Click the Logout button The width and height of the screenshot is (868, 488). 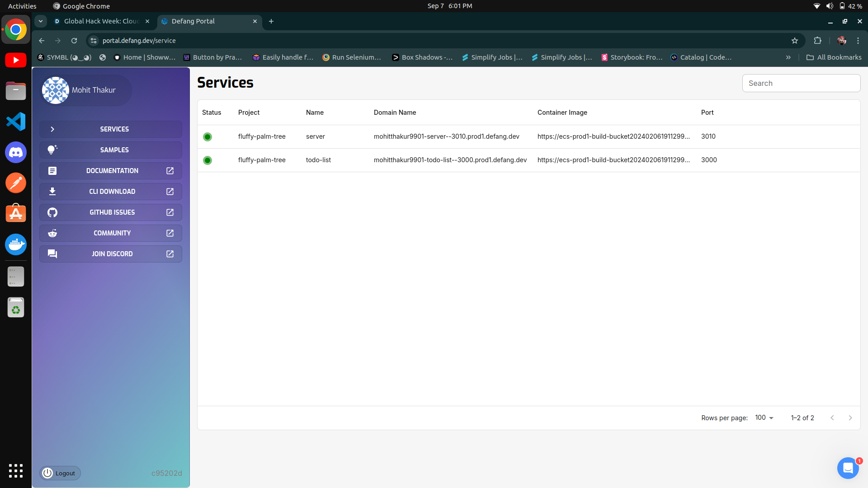(60, 473)
